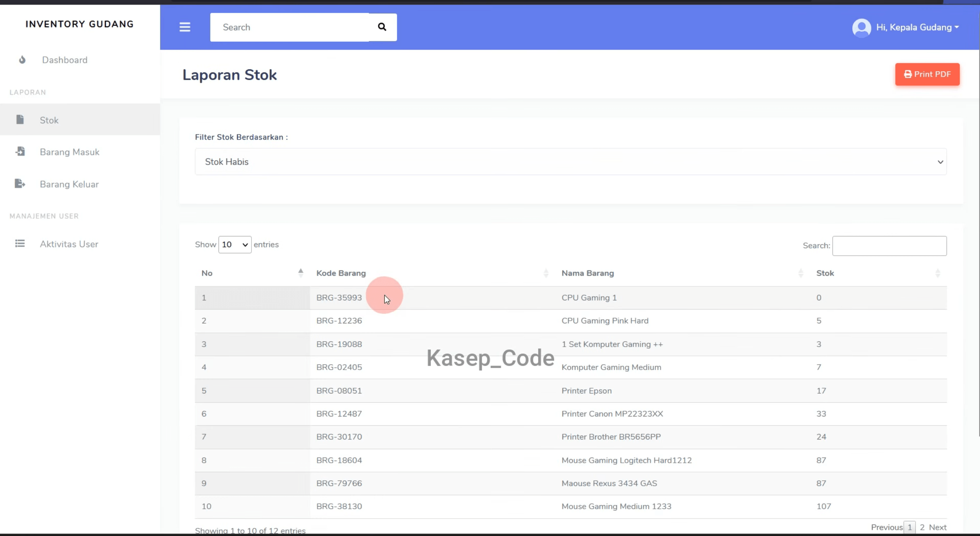Sort table by No column arrows
980x536 pixels.
click(x=301, y=273)
